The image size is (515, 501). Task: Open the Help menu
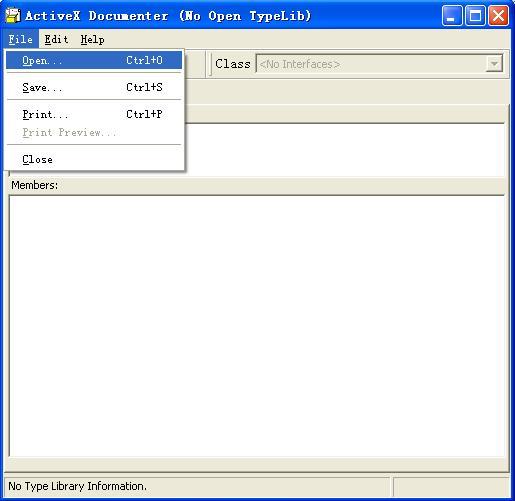(x=92, y=39)
